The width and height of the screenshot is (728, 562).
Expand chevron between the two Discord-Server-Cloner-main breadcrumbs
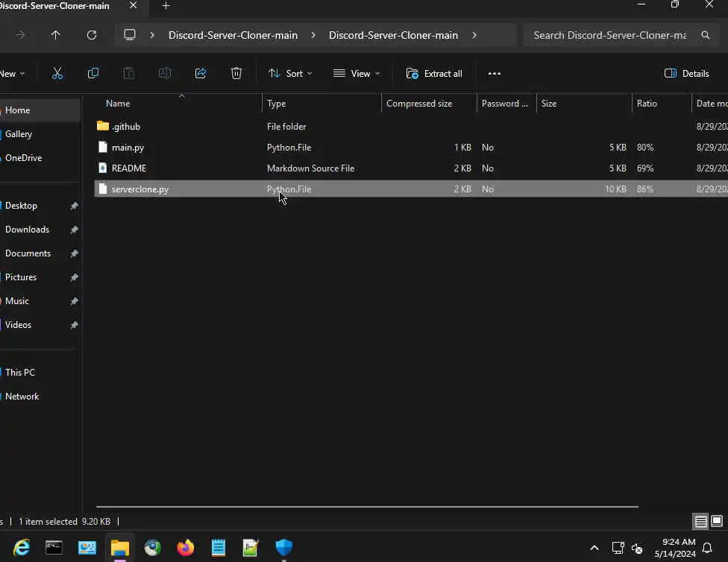click(313, 35)
